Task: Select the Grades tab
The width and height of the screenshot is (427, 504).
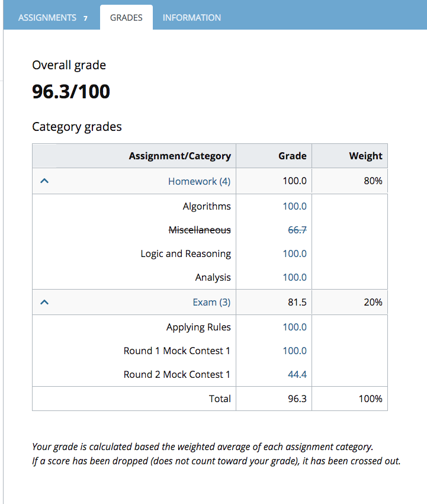Action: pos(126,17)
